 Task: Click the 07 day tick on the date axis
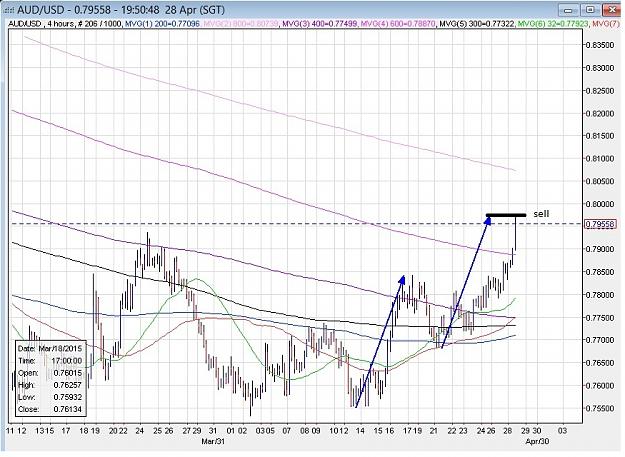pos(287,431)
